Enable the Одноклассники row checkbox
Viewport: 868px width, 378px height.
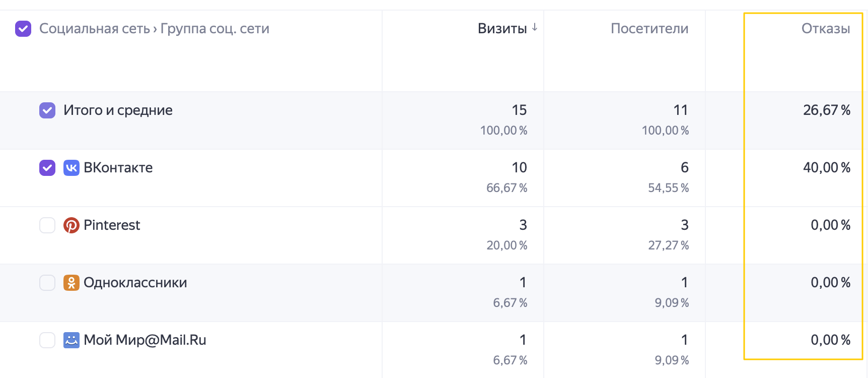(x=47, y=283)
